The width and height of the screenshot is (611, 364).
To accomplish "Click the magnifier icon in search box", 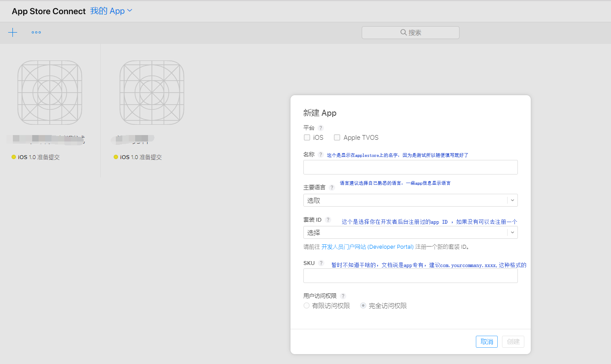I will (403, 32).
